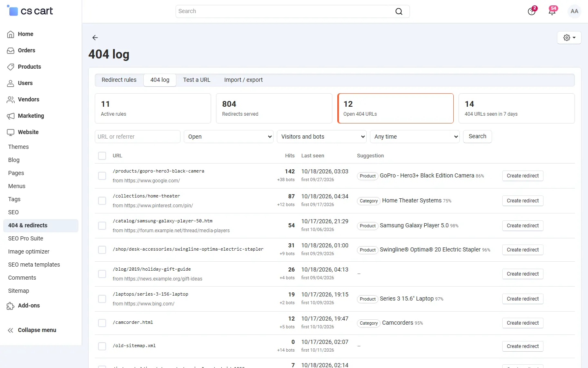588x368 pixels.
Task: Select the samsung-galaxy-player-50.htm row checkbox
Action: click(x=102, y=226)
